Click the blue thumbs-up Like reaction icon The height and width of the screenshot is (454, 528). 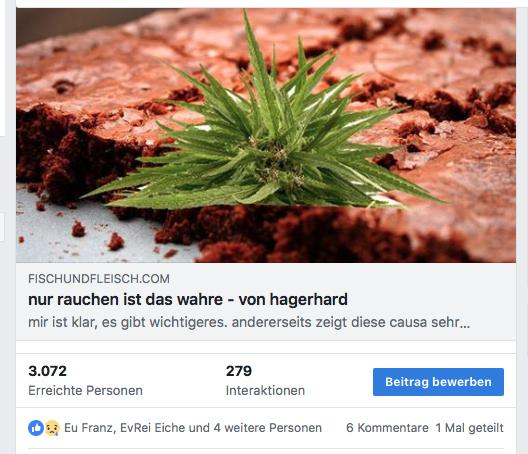point(36,428)
